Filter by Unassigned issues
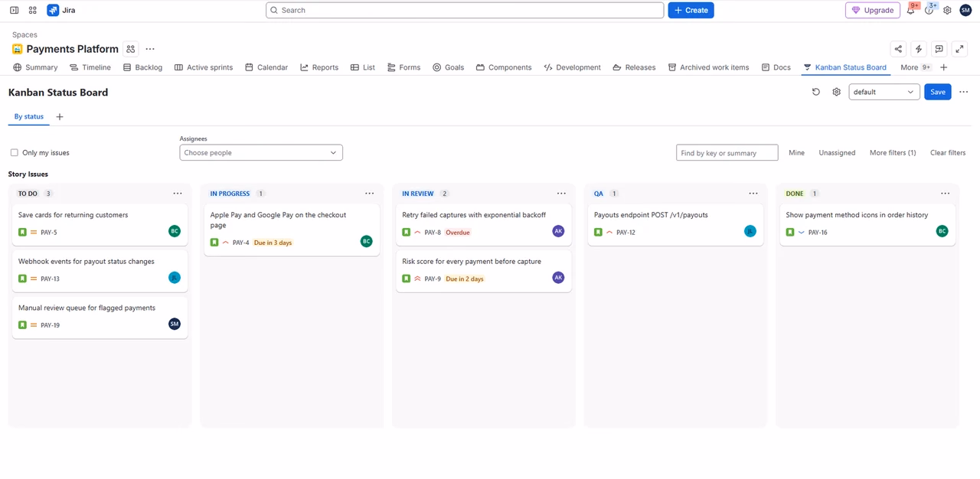 (837, 152)
